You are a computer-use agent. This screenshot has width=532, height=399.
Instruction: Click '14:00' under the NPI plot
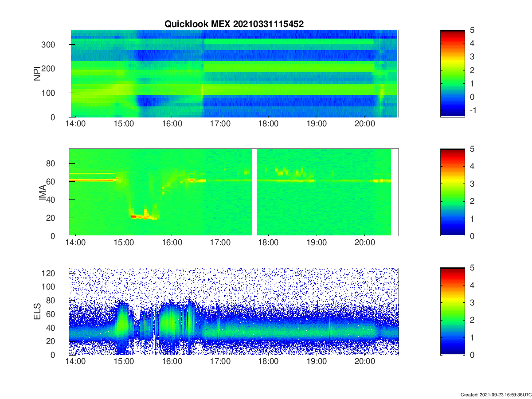click(75, 124)
